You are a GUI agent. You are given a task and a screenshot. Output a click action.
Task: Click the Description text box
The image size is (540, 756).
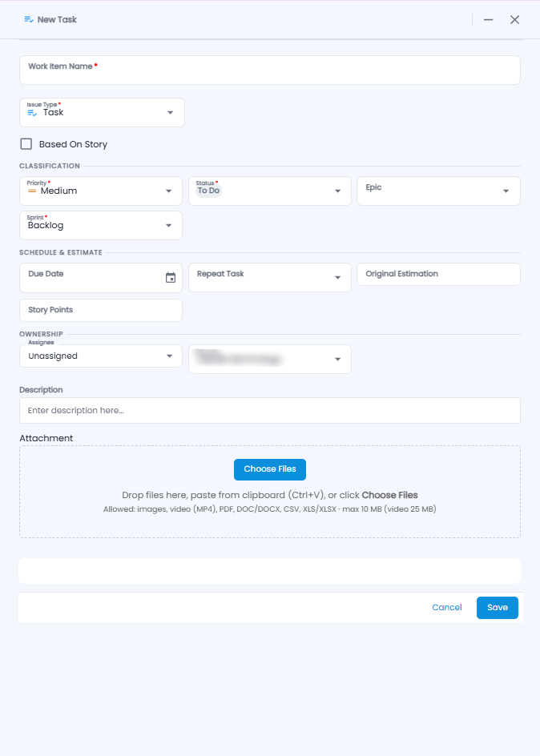point(270,411)
